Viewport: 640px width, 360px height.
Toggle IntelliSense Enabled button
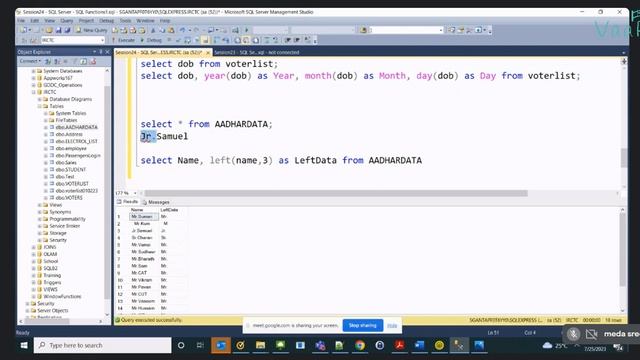click(205, 40)
